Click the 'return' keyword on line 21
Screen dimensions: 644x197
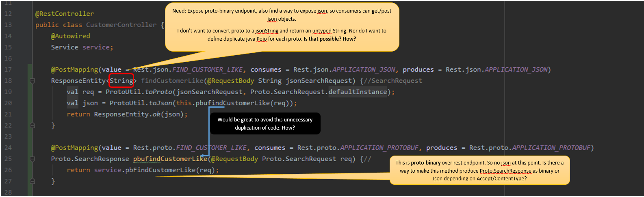pyautogui.click(x=78, y=114)
